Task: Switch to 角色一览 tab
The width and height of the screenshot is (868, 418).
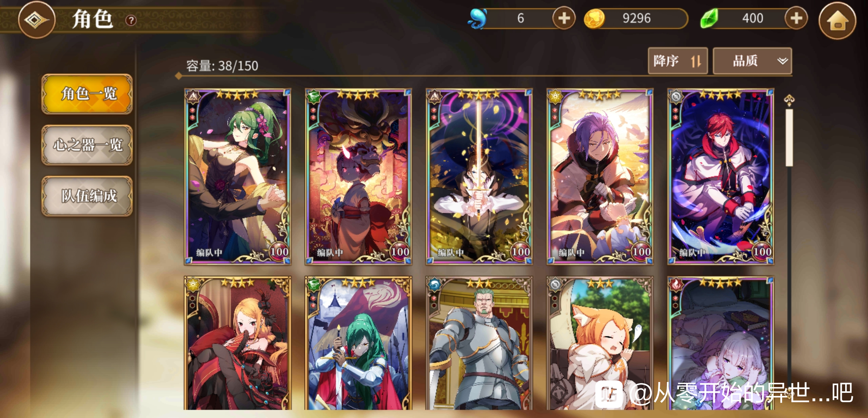Action: pos(87,94)
